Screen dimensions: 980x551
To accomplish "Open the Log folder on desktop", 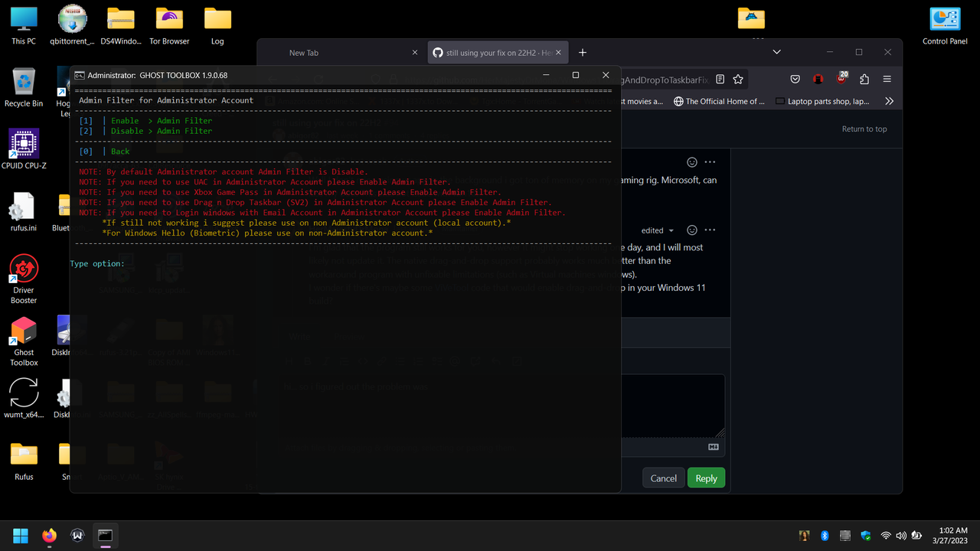I will click(217, 25).
